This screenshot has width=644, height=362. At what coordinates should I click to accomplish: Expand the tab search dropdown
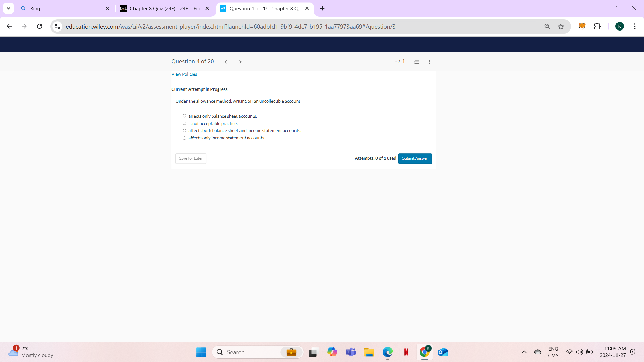8,8
